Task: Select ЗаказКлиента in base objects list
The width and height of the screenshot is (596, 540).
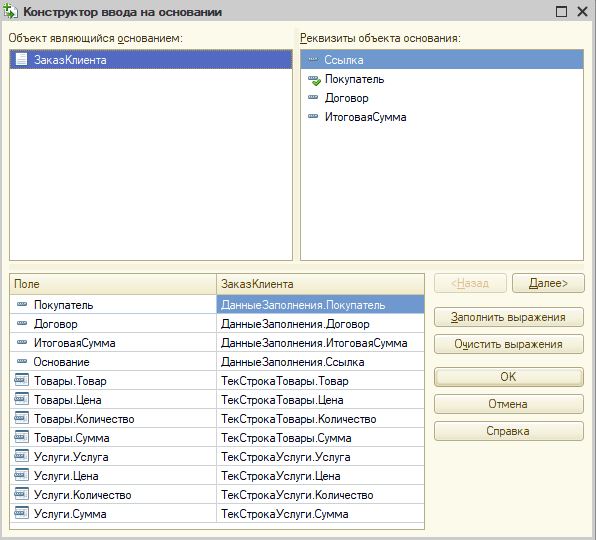Action: (x=151, y=60)
